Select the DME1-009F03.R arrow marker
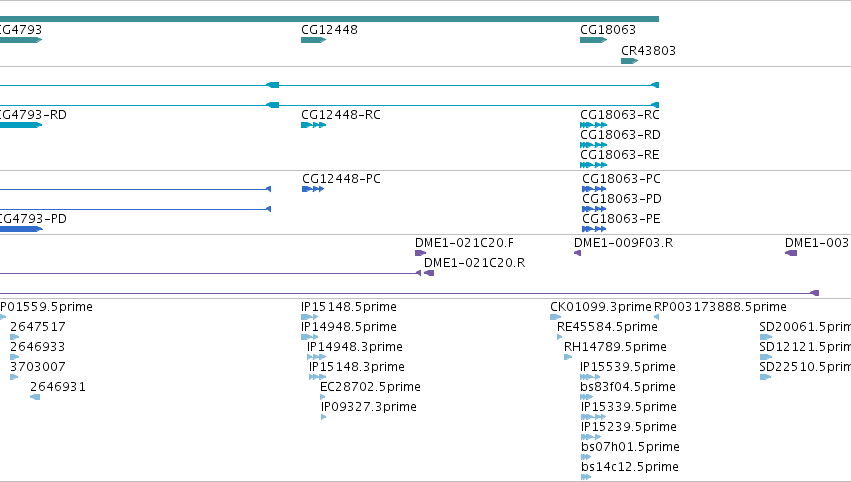Viewport: 851px width, 482px height. tap(577, 253)
